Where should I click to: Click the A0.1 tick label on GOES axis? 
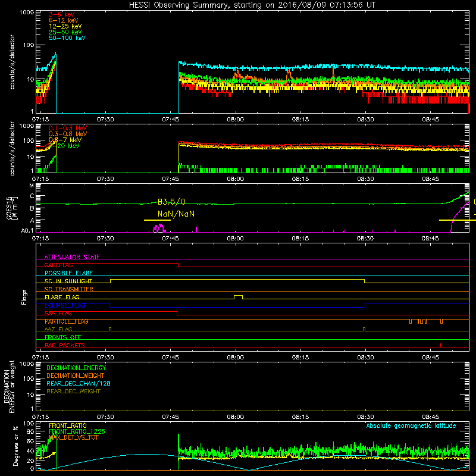tap(27, 231)
